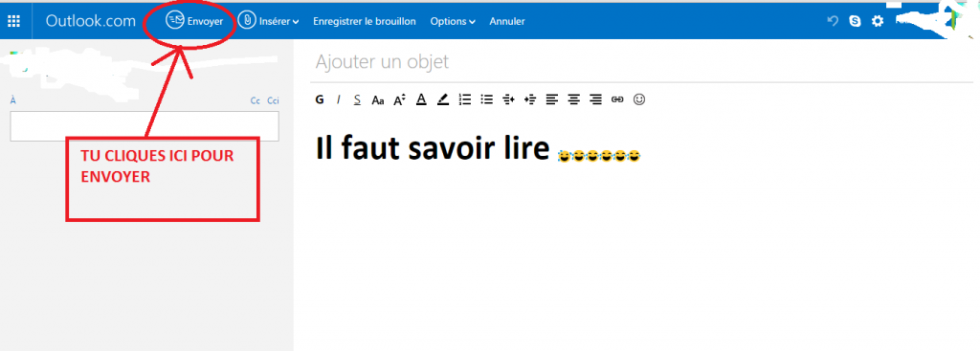
Task: Align text to the left
Action: (x=551, y=99)
